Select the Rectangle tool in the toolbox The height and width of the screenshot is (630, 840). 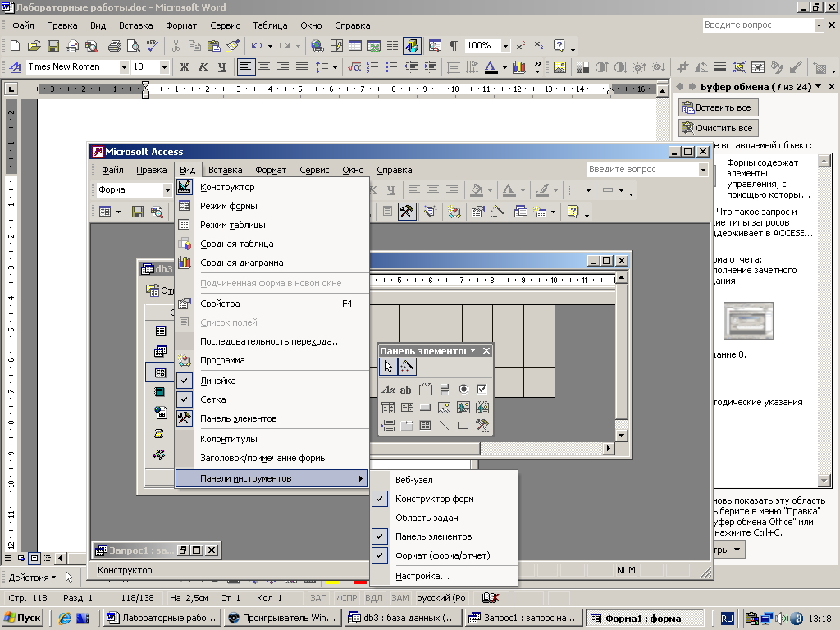pyautogui.click(x=463, y=426)
